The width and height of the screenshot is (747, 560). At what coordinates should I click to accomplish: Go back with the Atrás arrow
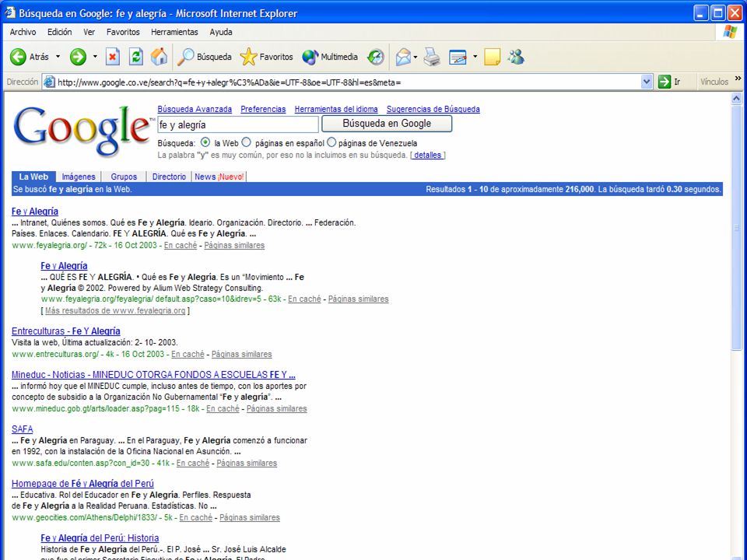point(18,57)
